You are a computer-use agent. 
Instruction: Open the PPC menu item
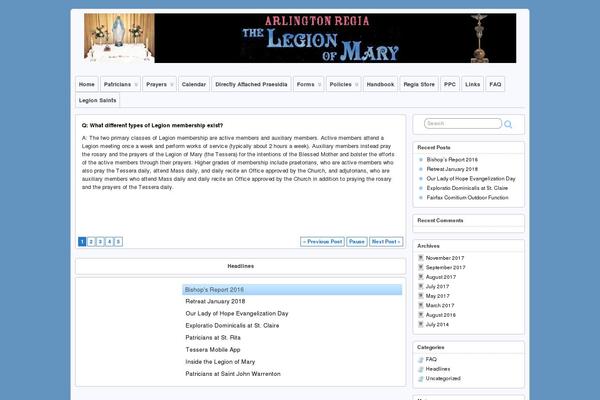(x=450, y=84)
